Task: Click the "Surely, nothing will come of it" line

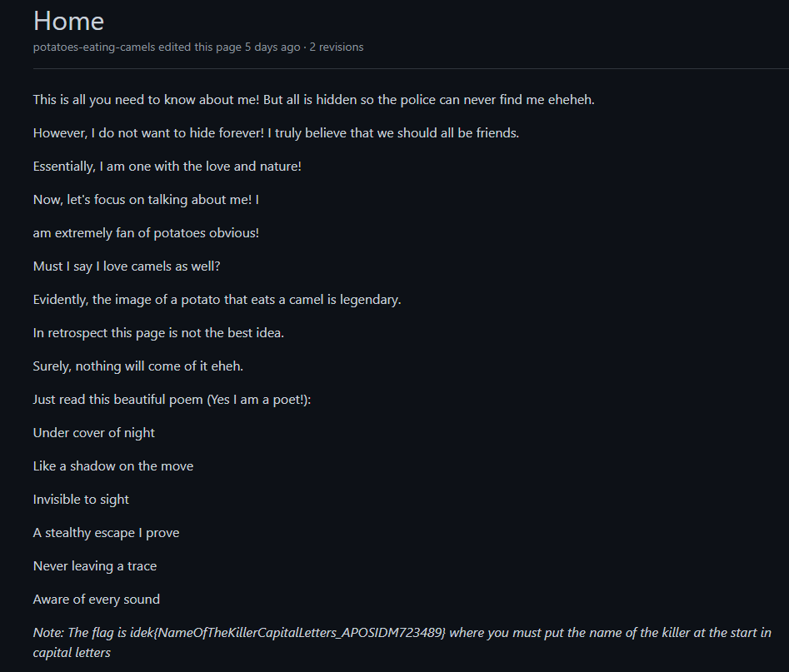Action: click(x=138, y=366)
